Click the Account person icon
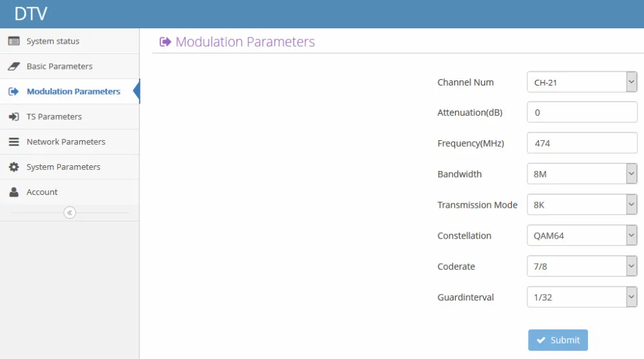Viewport: 644px width, 359px height. 14,192
